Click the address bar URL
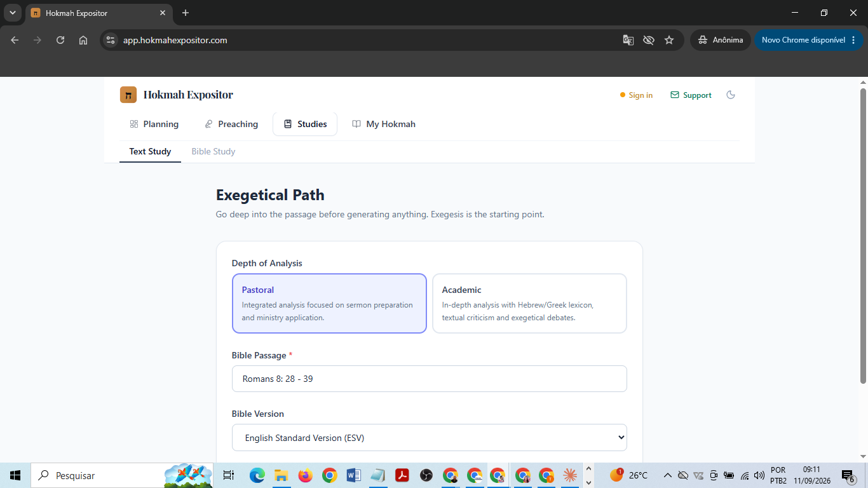The width and height of the screenshot is (868, 488). (x=175, y=40)
